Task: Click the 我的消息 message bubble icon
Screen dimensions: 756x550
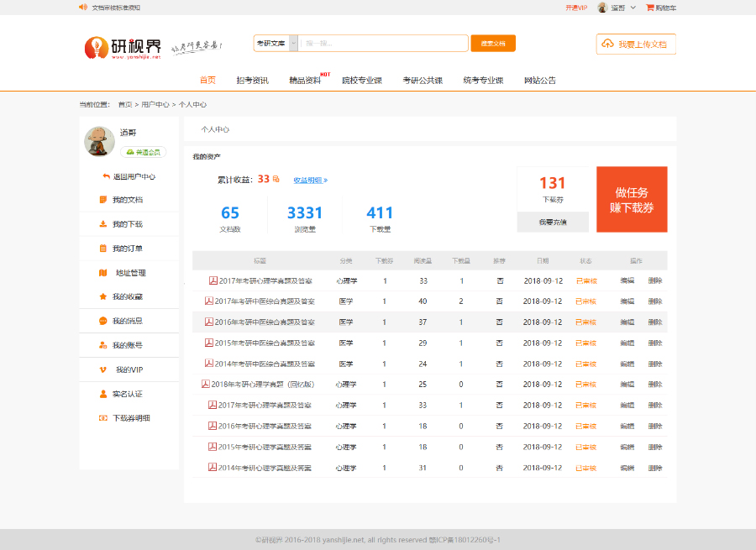Action: point(103,321)
